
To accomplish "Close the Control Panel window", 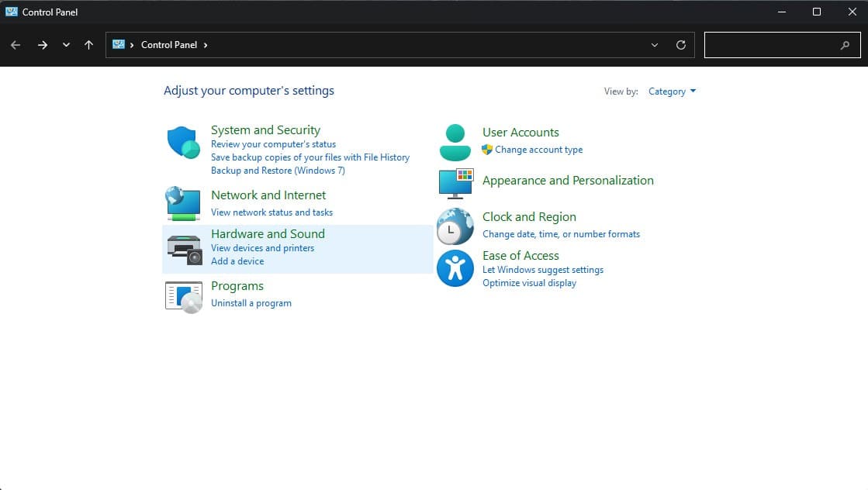I will [852, 12].
